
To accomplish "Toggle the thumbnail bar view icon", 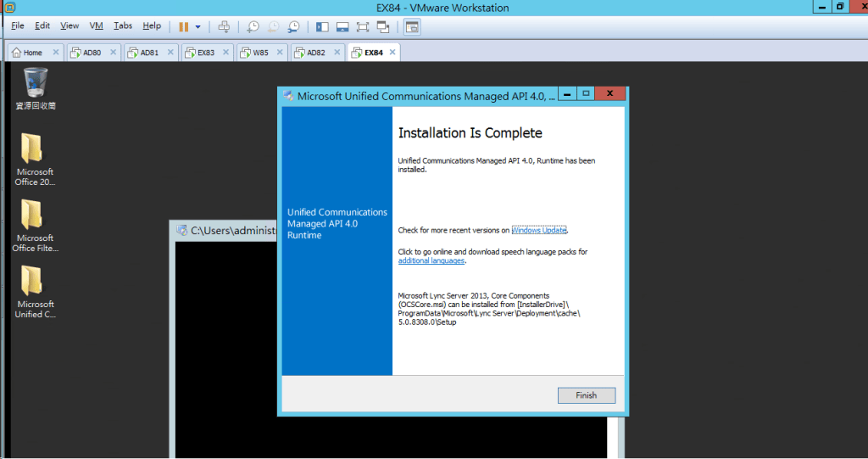I will tap(342, 26).
